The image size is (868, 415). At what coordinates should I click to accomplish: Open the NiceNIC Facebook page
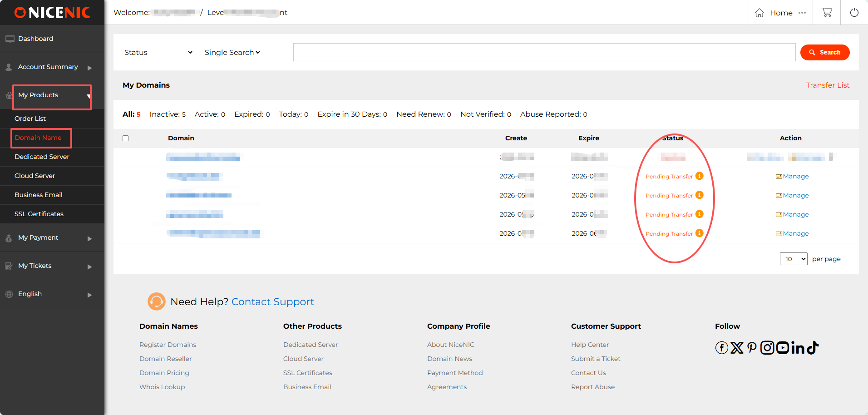[x=722, y=348]
